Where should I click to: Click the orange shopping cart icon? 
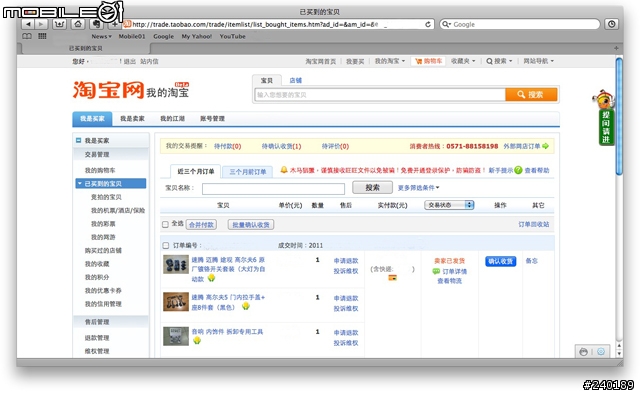coord(418,61)
